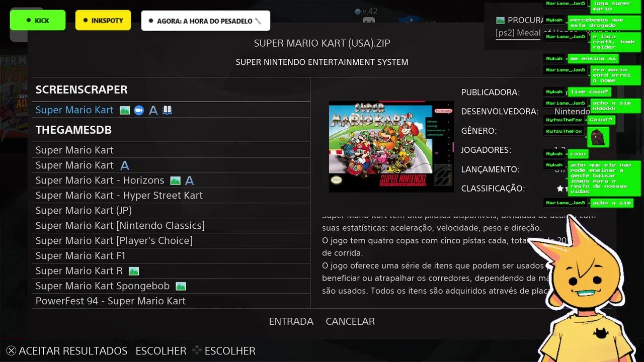Choose the CANCELAR button

pyautogui.click(x=350, y=321)
